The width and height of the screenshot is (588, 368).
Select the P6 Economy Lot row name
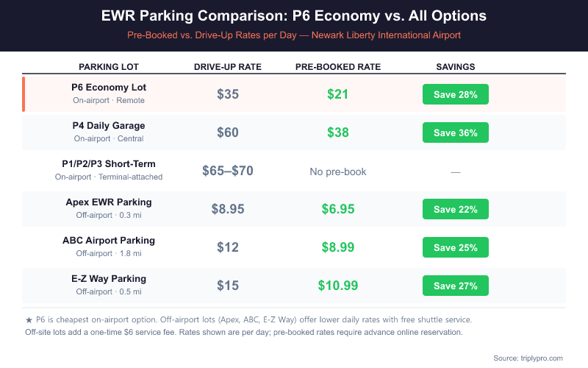[109, 87]
